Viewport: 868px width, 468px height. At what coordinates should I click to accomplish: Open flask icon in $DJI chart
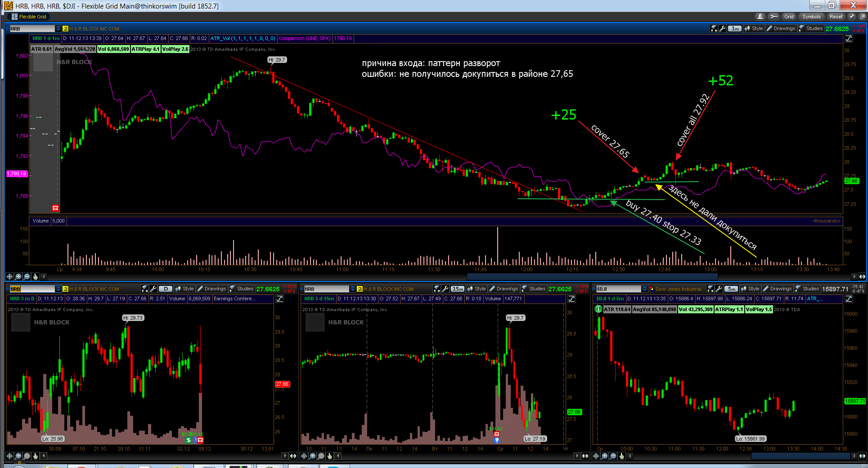pos(710,289)
